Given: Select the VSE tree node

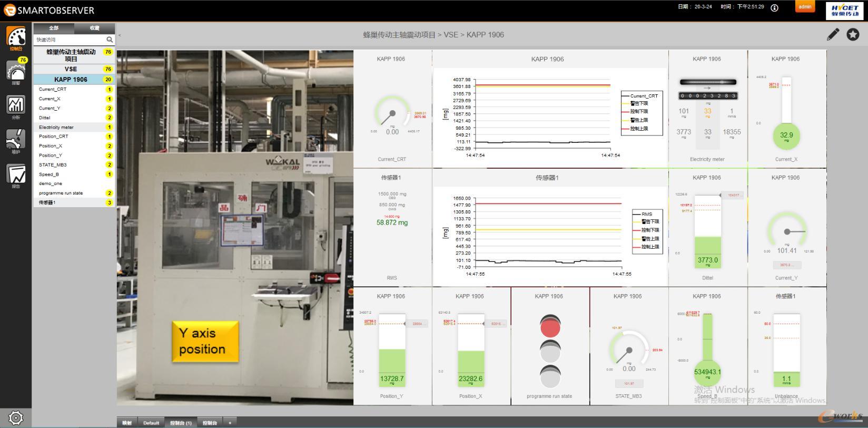Looking at the screenshot, I should point(74,69).
